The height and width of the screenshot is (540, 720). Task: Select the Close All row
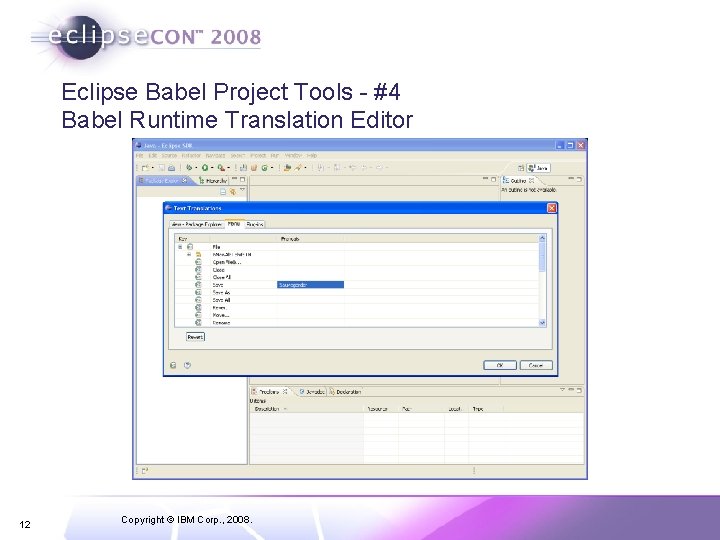click(356, 277)
